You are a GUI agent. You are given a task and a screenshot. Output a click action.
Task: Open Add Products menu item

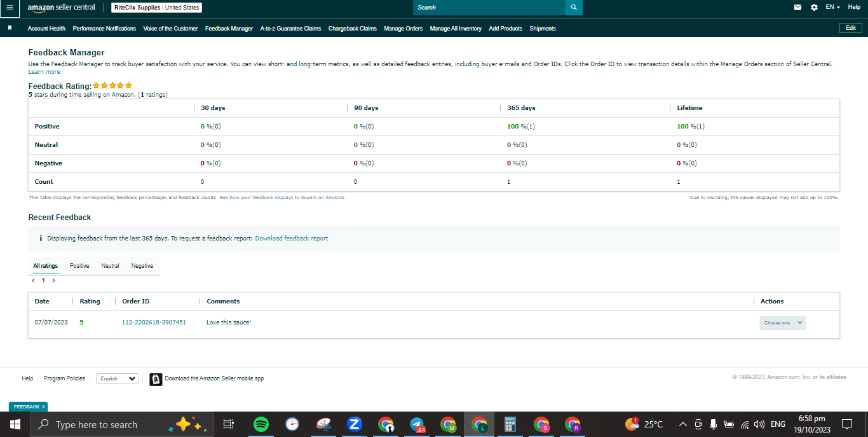pos(505,29)
